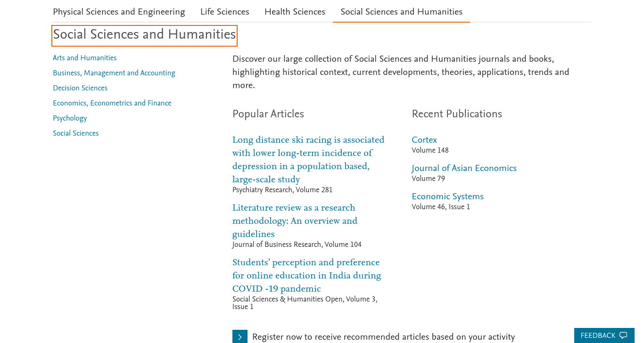644x343 pixels.
Task: Open Students' perception of online education article
Action: tap(306, 276)
